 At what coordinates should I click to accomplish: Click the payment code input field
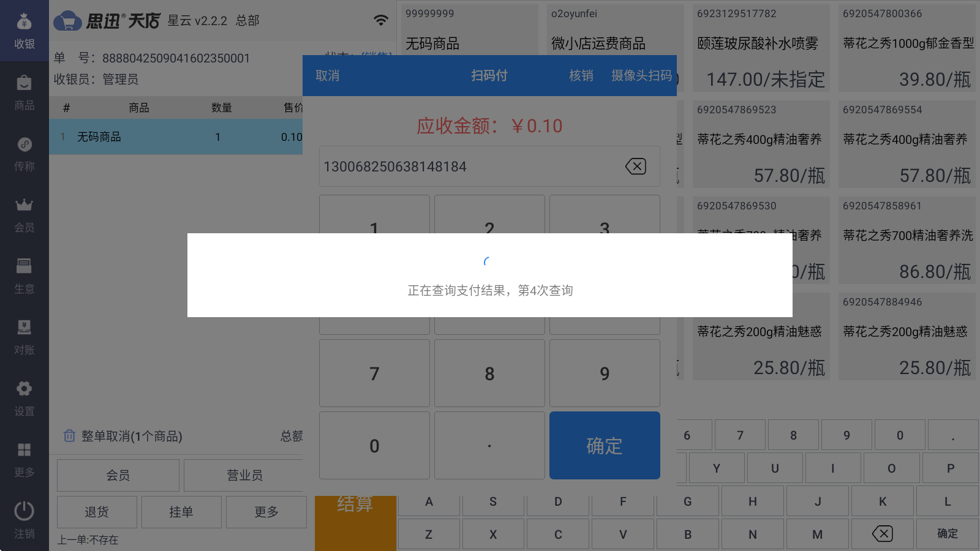click(466, 167)
